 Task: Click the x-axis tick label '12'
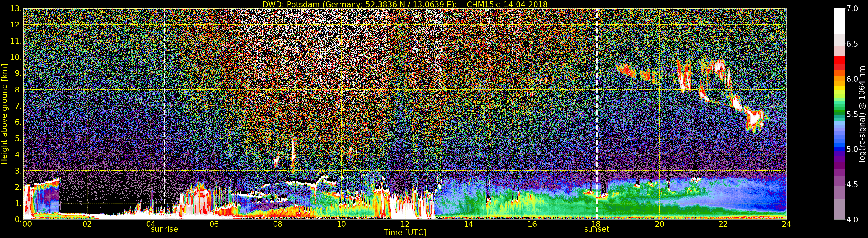[x=405, y=224]
